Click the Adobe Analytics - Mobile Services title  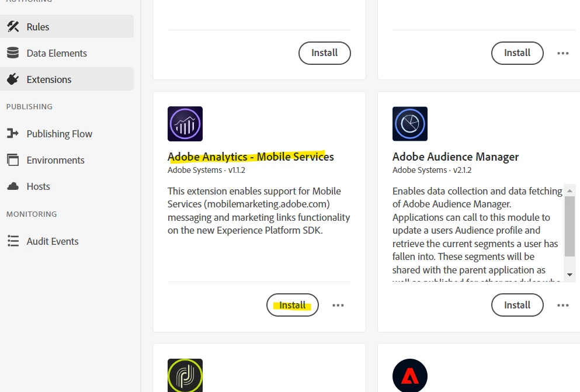tap(251, 157)
